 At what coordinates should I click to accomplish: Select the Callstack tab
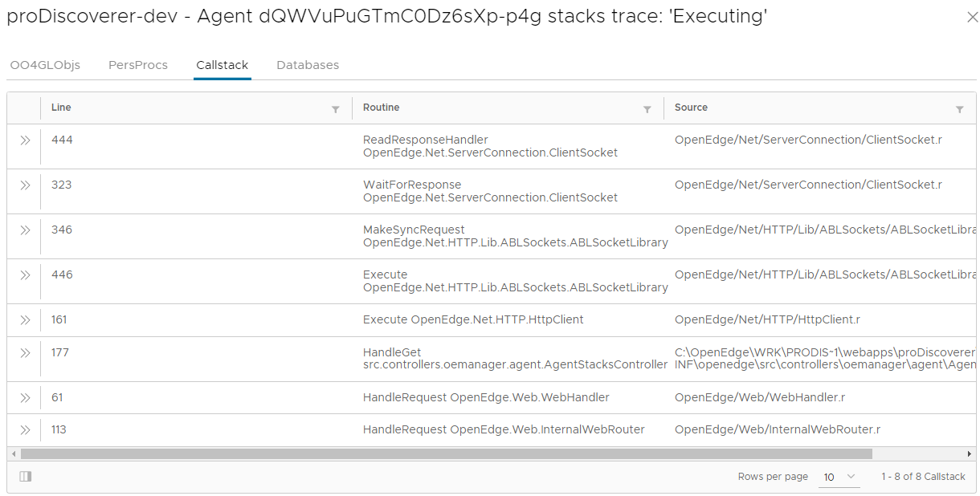click(x=223, y=65)
